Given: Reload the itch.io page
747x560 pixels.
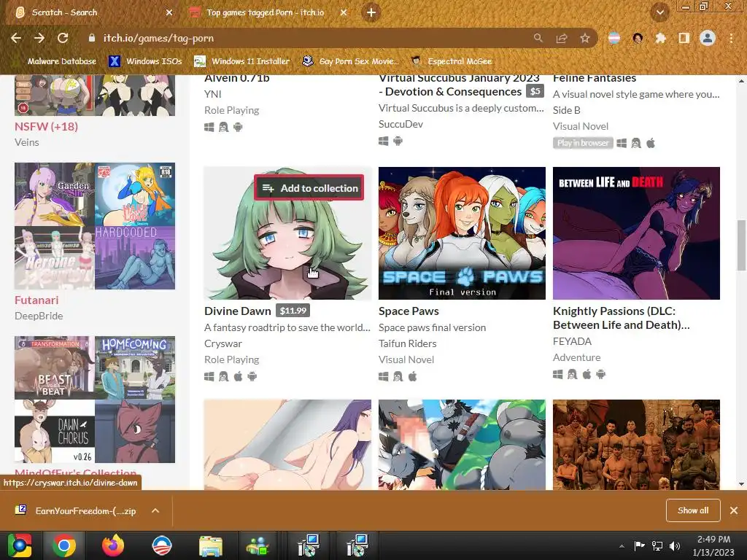Looking at the screenshot, I should (63, 38).
